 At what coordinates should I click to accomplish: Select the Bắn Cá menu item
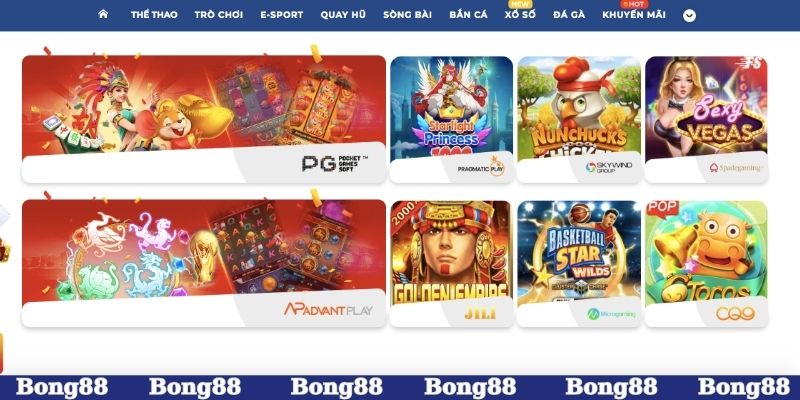tap(468, 15)
